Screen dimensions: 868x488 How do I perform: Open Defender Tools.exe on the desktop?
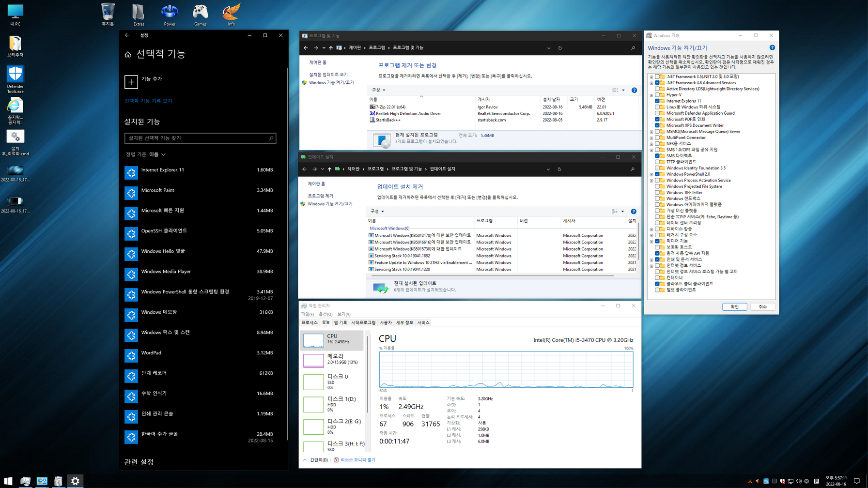(15, 79)
